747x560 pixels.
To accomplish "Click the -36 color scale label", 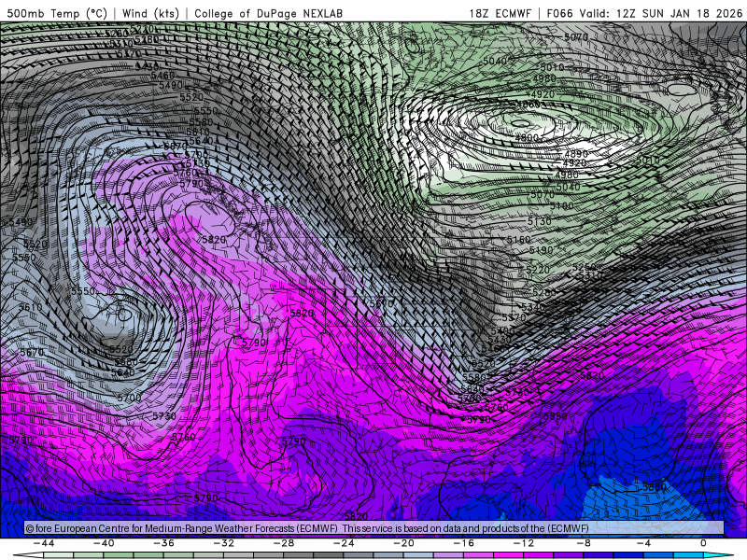I will coord(164,543).
